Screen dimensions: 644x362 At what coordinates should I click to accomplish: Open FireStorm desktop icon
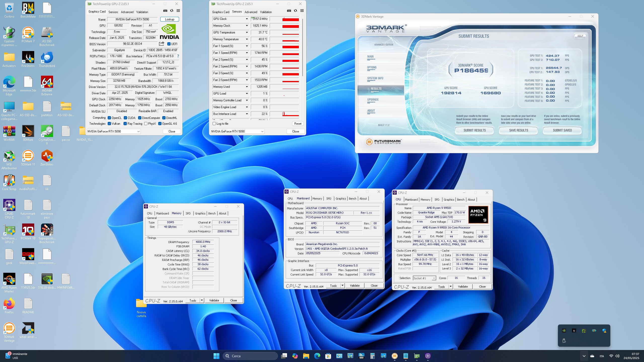tap(28, 60)
